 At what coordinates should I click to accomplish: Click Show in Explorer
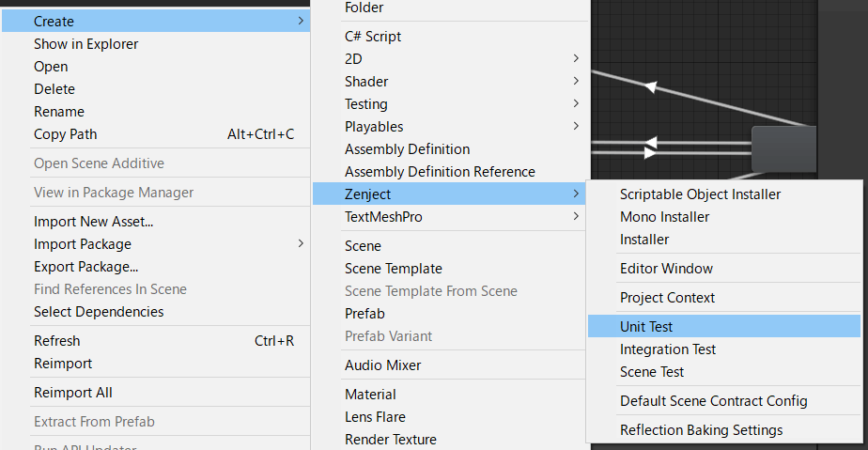pyautogui.click(x=85, y=44)
